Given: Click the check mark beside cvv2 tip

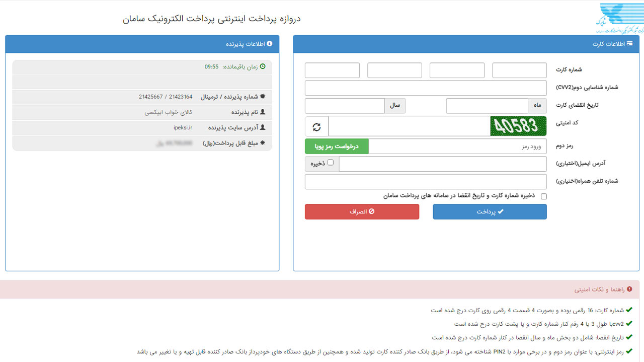Looking at the screenshot, I should (x=629, y=324).
